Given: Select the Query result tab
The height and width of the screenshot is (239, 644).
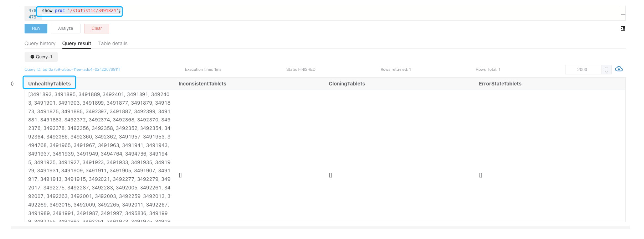Looking at the screenshot, I should click(77, 43).
